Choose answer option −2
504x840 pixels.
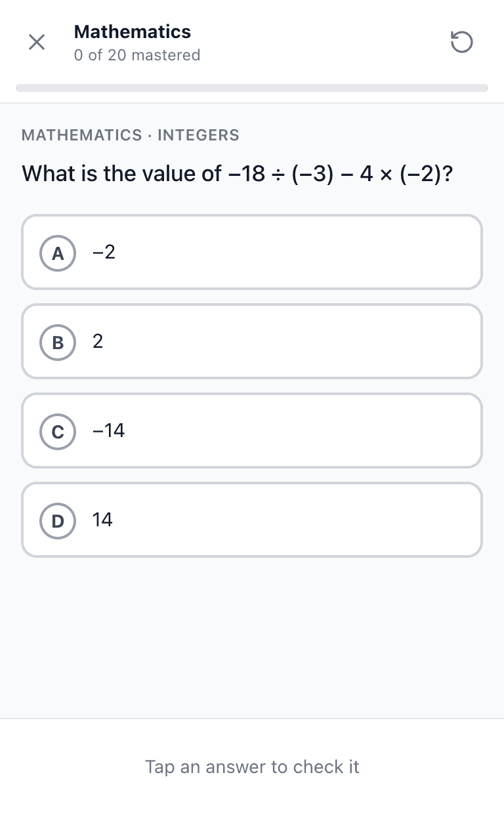(252, 252)
